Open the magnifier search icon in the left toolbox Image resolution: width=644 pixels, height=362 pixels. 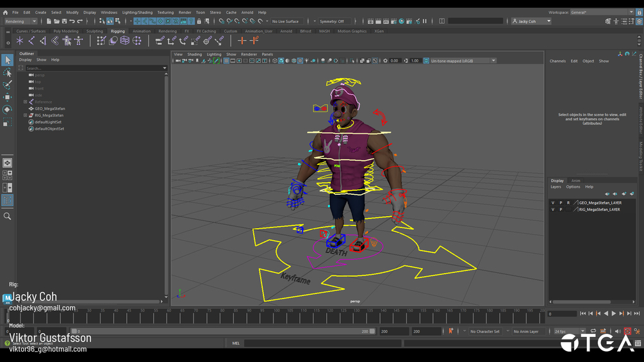pos(7,217)
